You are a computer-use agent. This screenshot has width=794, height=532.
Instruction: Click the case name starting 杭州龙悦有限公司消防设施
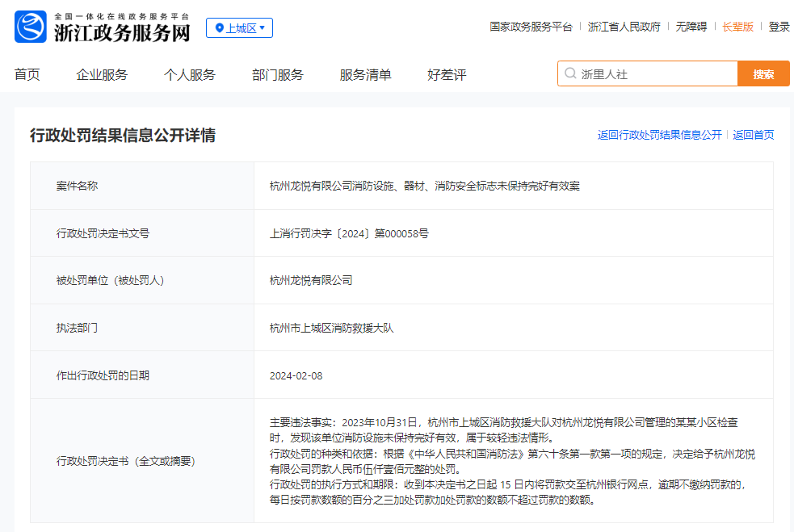[x=424, y=186]
